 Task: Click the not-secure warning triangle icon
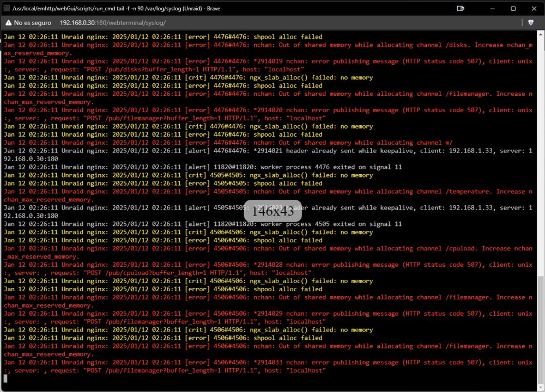tap(8, 23)
